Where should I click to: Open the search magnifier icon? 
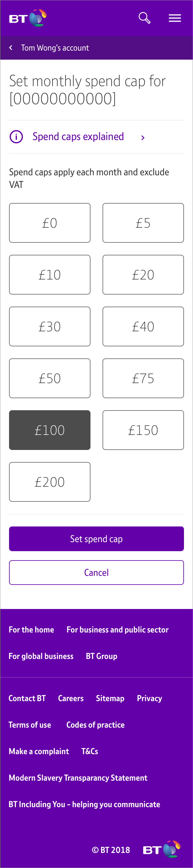click(x=144, y=18)
